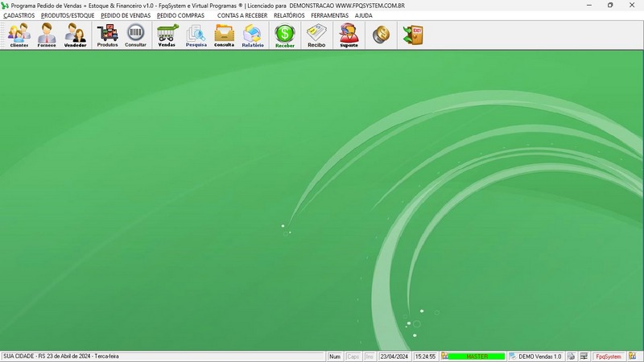Open the FERRAMENTAS menu
The width and height of the screenshot is (644, 362).
click(330, 15)
